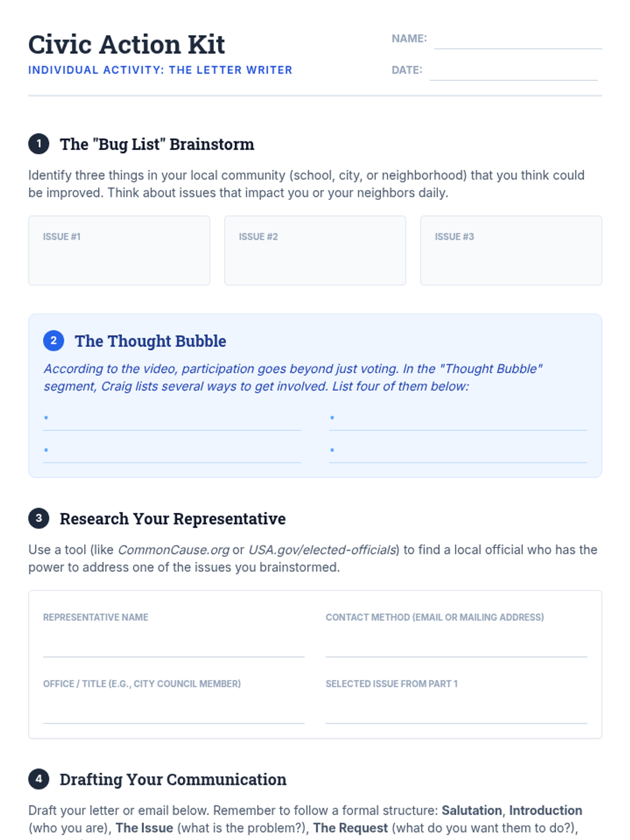The image size is (630, 840).
Task: Click the Date input line
Action: (513, 72)
